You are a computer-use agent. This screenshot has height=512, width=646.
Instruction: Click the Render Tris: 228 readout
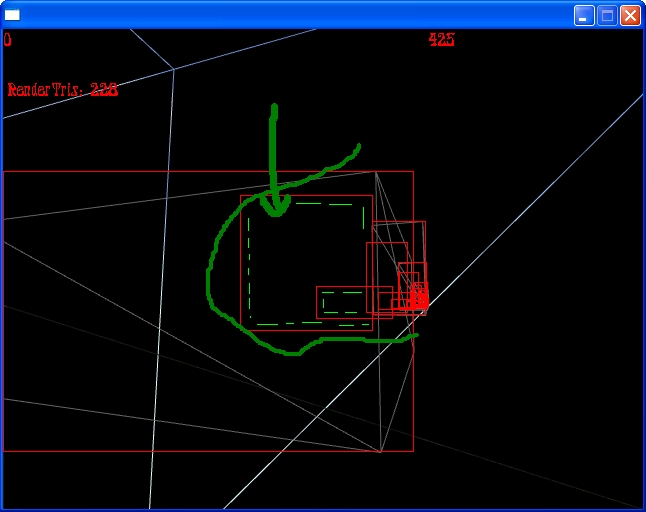click(62, 89)
